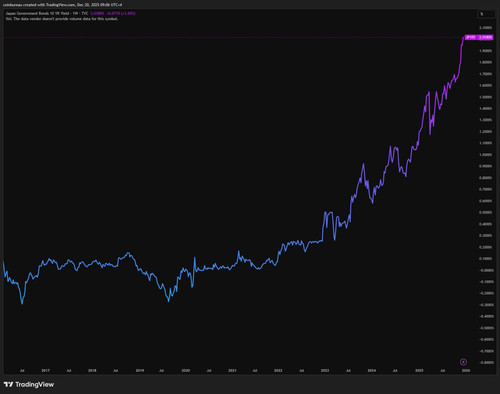Click the 2023 label on time axis
This screenshot has width=500, height=394.
[x=325, y=370]
